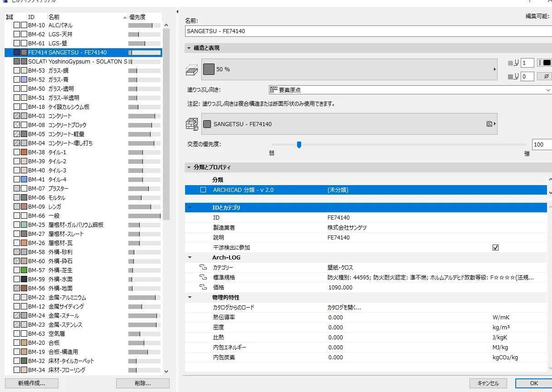Screen dimensions: 552x392
Task: Click the surface swatch icon of BM-52 ガラス-青
Action: (24, 80)
